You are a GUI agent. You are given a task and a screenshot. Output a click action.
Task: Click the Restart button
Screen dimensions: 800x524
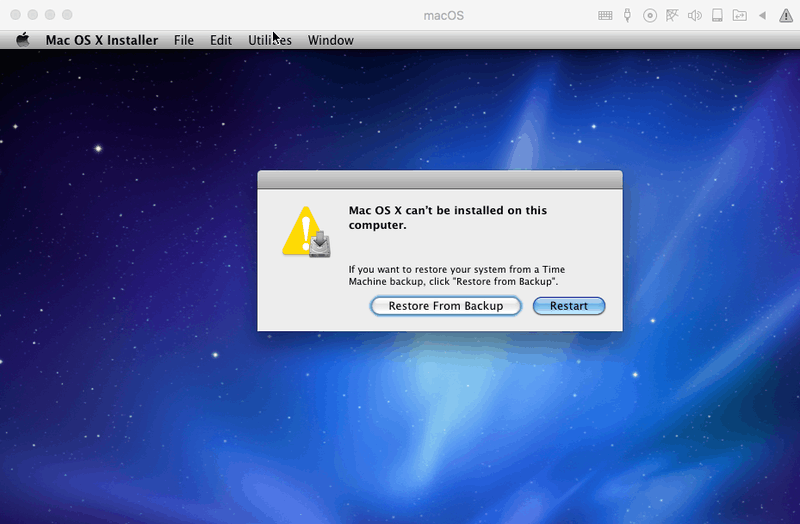[569, 306]
